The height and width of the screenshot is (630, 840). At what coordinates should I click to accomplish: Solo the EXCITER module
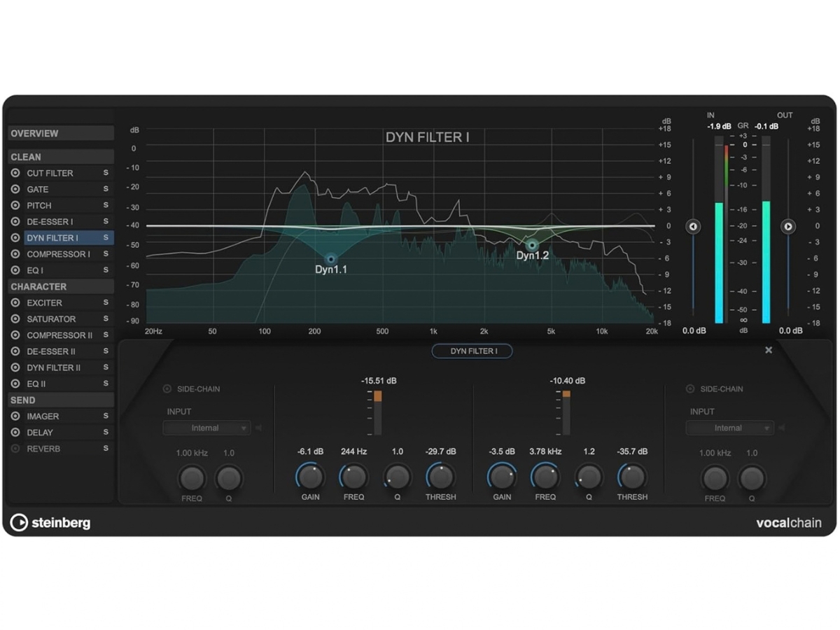coord(106,302)
